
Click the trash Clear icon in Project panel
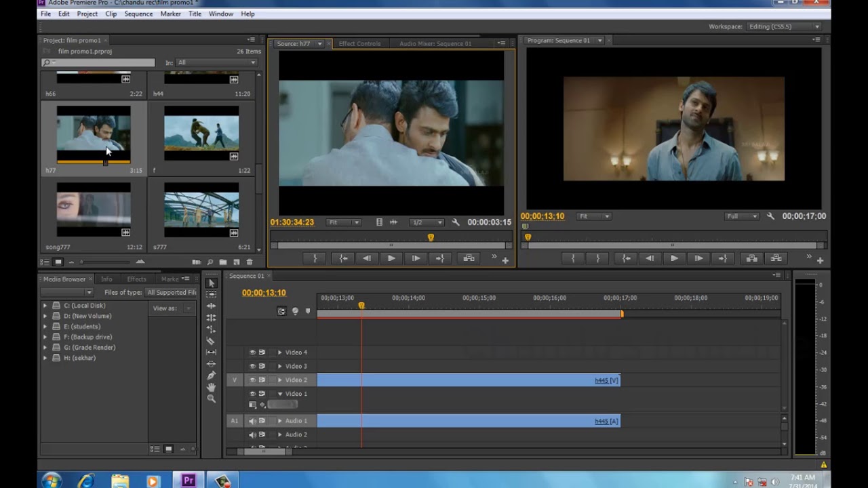[x=250, y=262]
